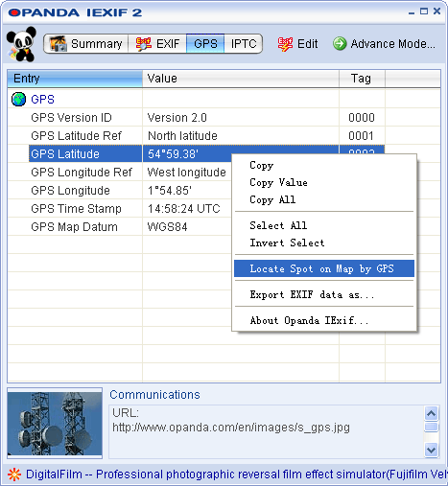Open the DigitalFilm promotional link
This screenshot has width=448, height=486.
click(237, 474)
